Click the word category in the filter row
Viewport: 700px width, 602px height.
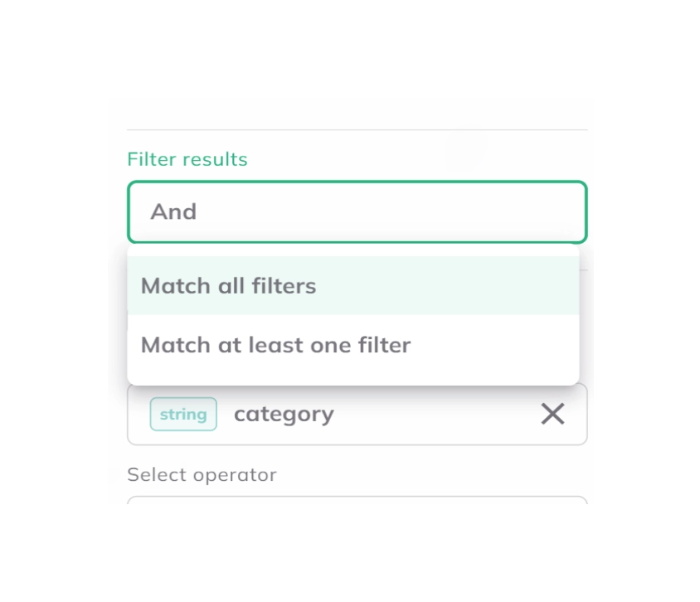coord(284,414)
